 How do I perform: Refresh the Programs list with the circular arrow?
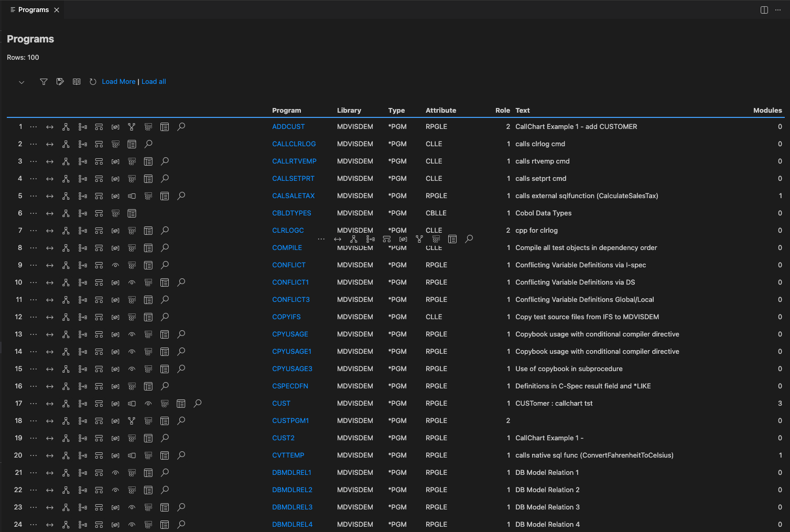click(x=93, y=82)
